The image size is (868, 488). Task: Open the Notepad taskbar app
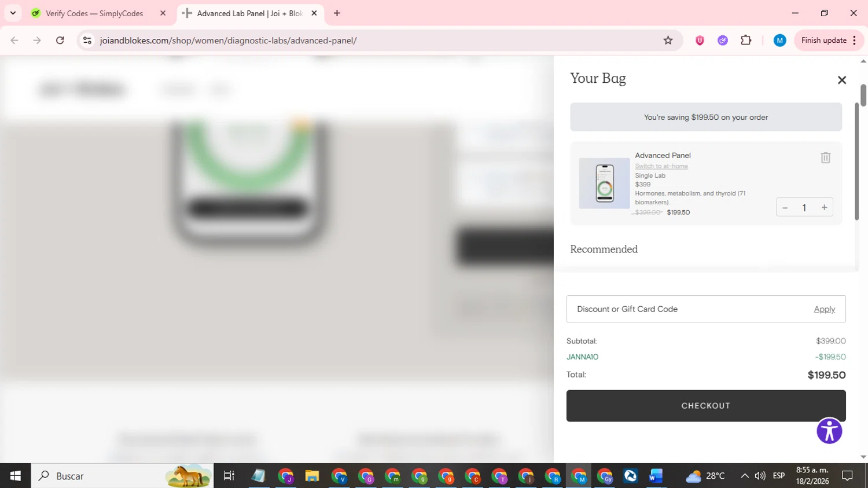coord(258,476)
